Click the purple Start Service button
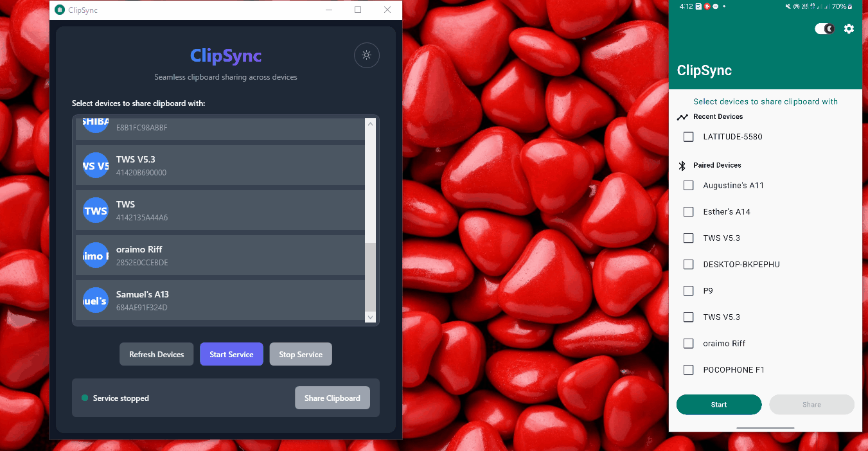 [231, 354]
